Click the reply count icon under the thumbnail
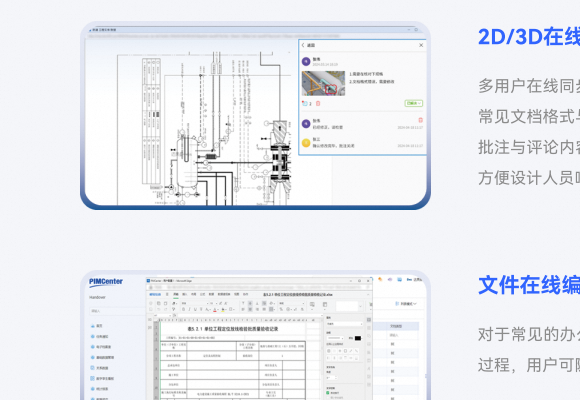The height and width of the screenshot is (400, 580). (305, 104)
